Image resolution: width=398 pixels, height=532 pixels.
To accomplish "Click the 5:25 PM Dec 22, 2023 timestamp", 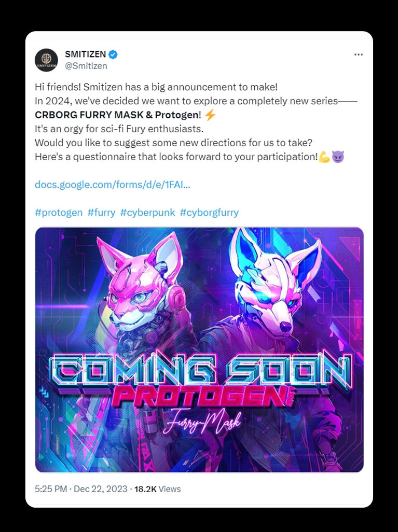I will tap(81, 489).
